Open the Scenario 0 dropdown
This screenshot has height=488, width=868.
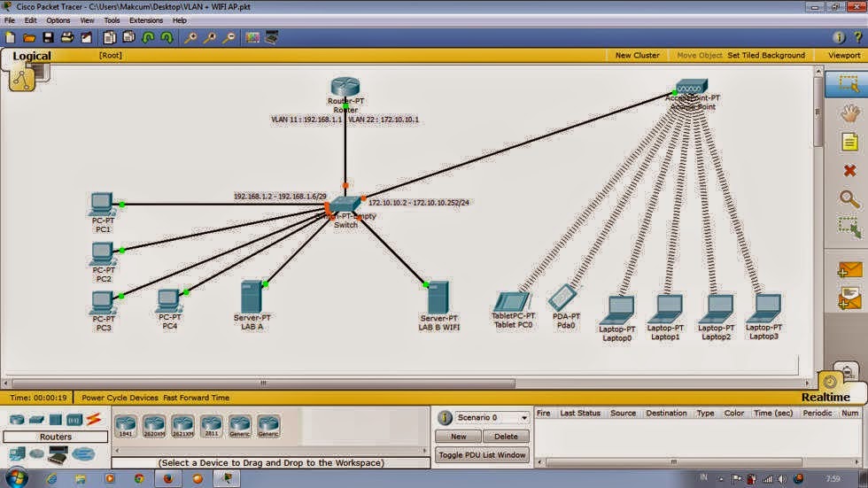pos(492,418)
